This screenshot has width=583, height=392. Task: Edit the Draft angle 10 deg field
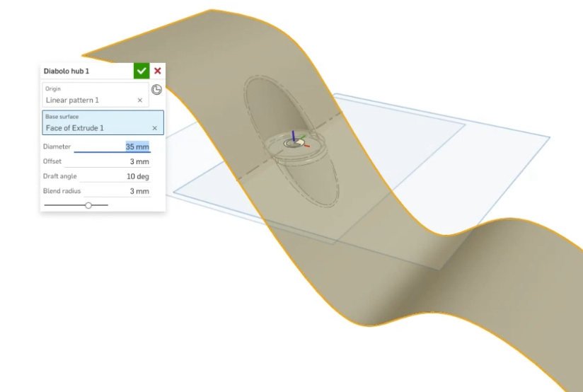(x=115, y=177)
